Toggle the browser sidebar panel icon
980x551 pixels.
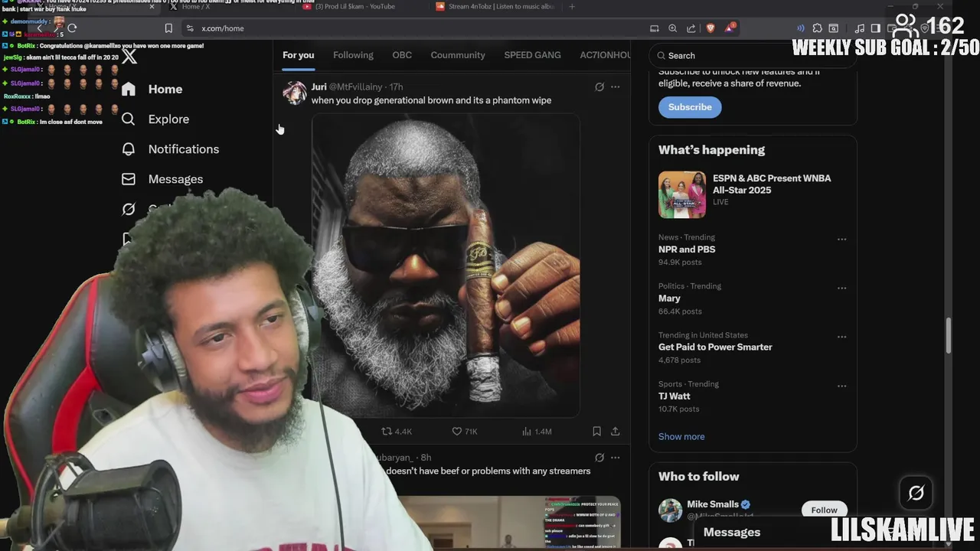pyautogui.click(x=875, y=28)
